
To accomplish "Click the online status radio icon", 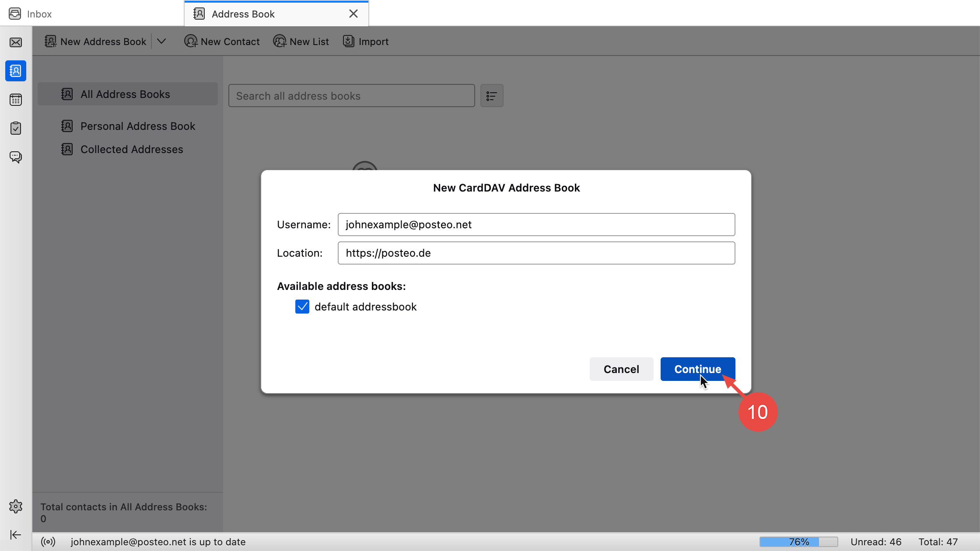I will (48, 542).
